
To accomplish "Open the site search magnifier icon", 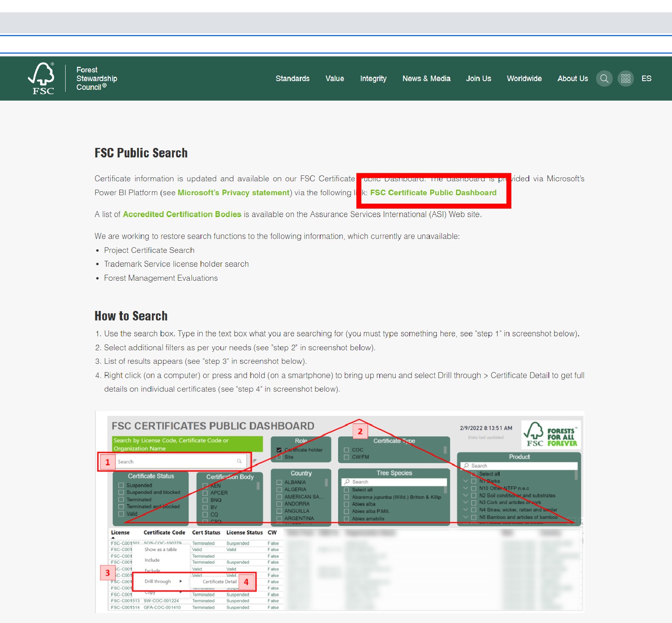I will point(604,79).
